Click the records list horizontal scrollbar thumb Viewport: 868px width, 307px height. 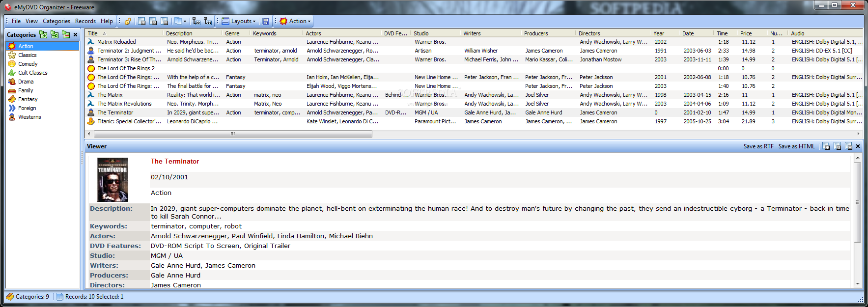click(x=233, y=134)
